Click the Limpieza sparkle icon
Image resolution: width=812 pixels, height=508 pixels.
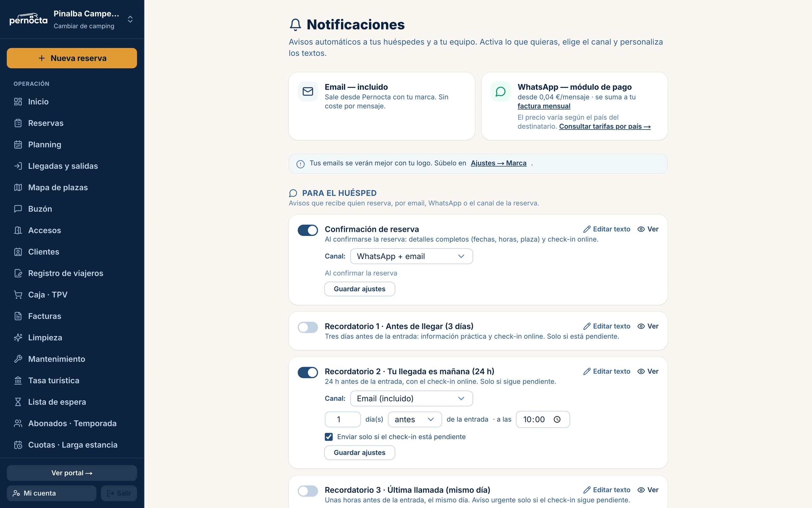pos(18,338)
